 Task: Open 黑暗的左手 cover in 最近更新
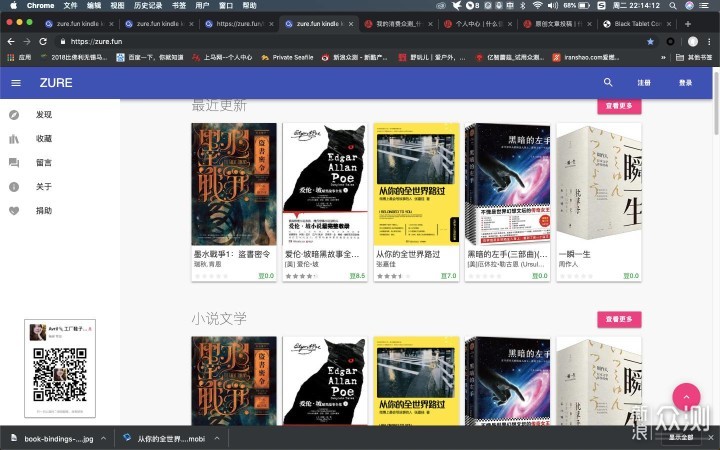(507, 184)
